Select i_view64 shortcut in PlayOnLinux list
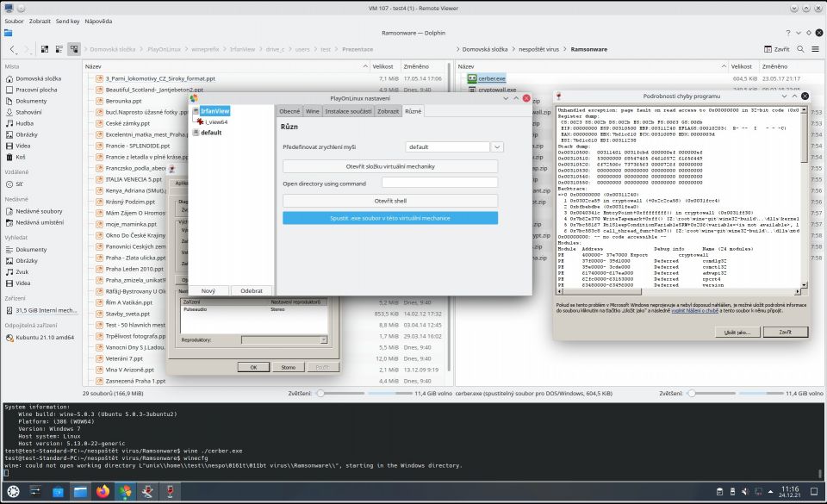The height and width of the screenshot is (504, 827). pyautogui.click(x=216, y=121)
